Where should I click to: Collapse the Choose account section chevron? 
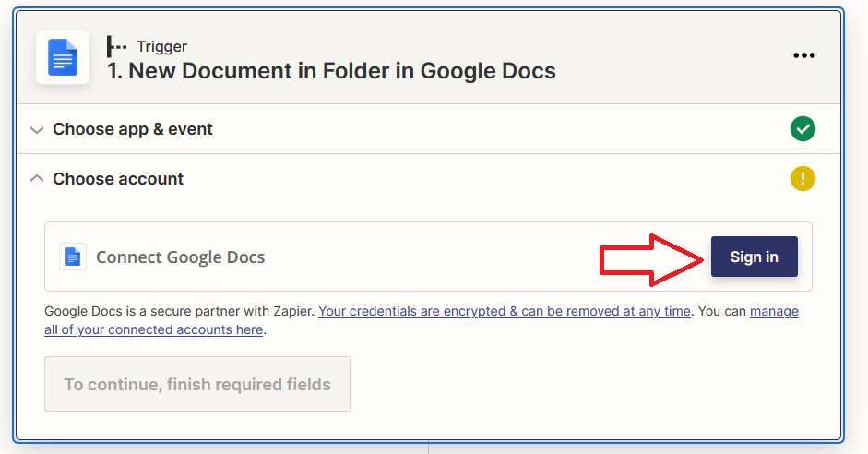click(37, 178)
